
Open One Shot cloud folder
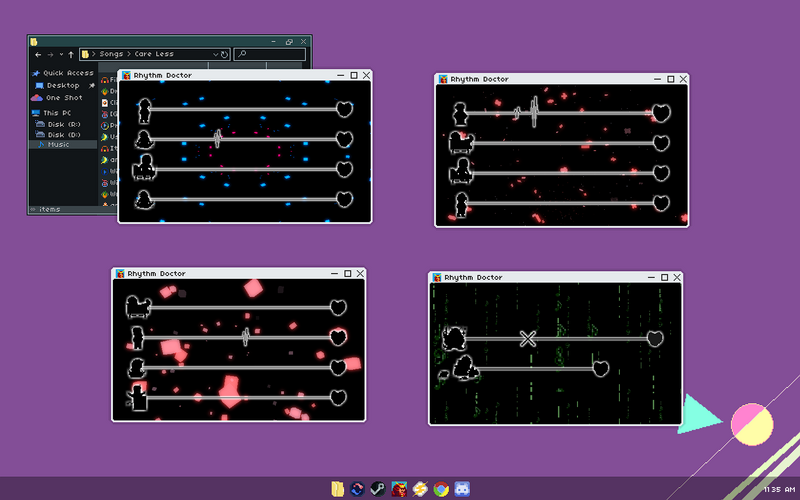pos(57,97)
